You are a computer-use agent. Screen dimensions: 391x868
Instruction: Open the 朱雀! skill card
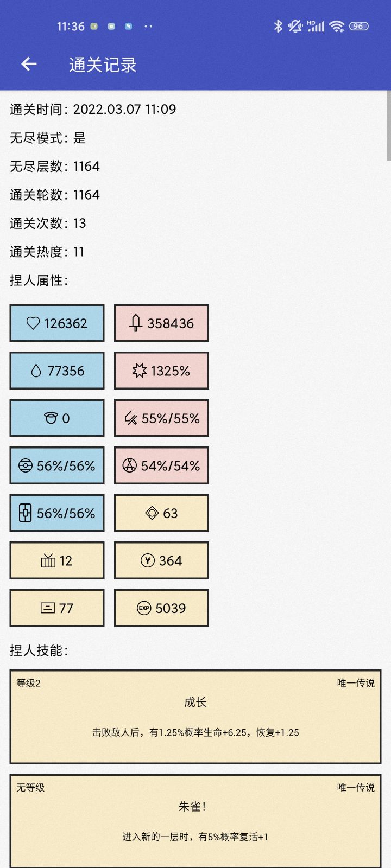pyautogui.click(x=195, y=820)
